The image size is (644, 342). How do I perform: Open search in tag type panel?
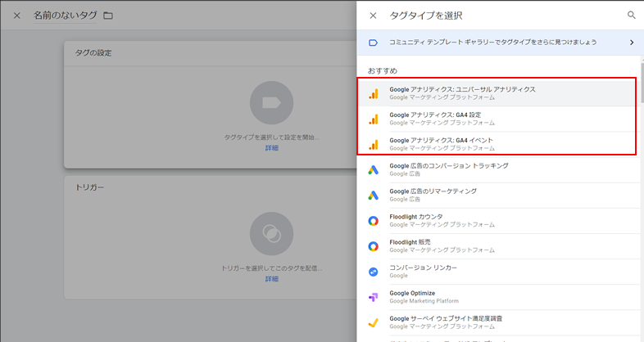tap(631, 16)
